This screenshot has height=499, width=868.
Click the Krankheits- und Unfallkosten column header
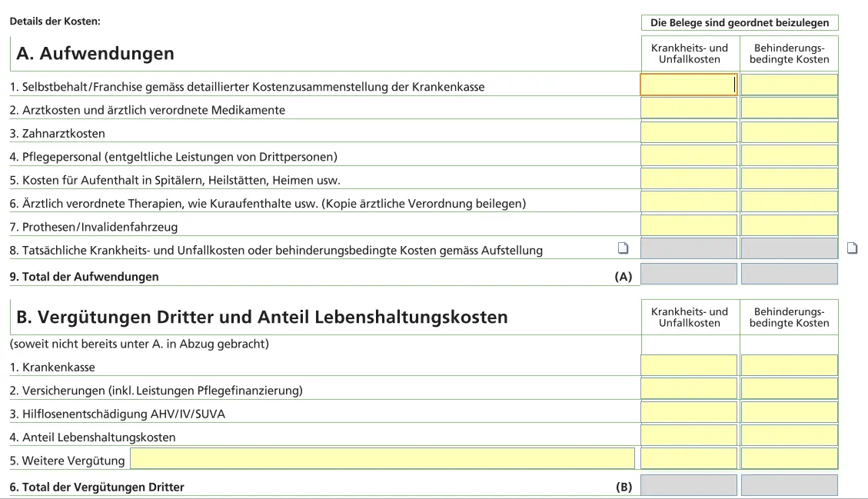pyautogui.click(x=688, y=53)
